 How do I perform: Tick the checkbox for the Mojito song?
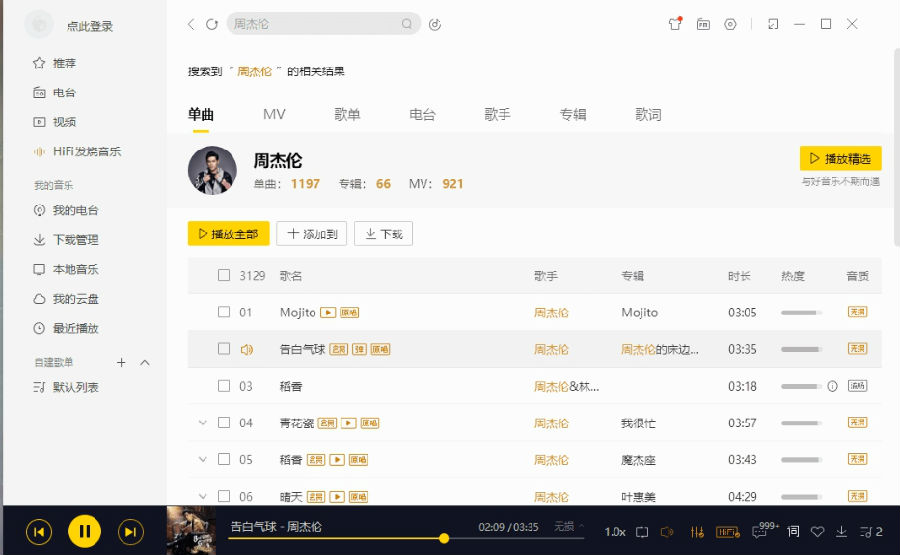coord(224,312)
